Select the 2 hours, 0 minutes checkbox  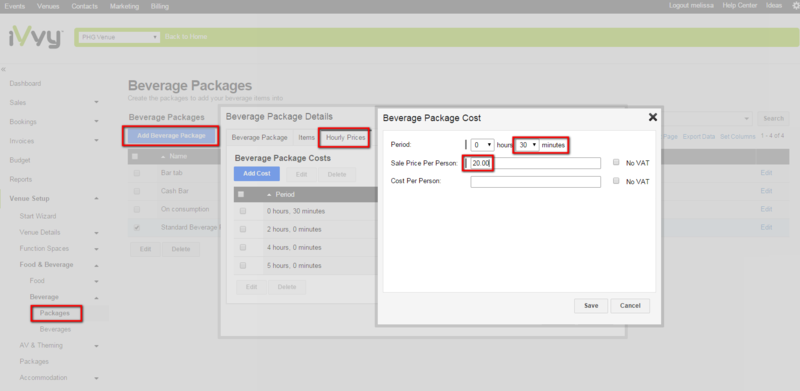243,229
